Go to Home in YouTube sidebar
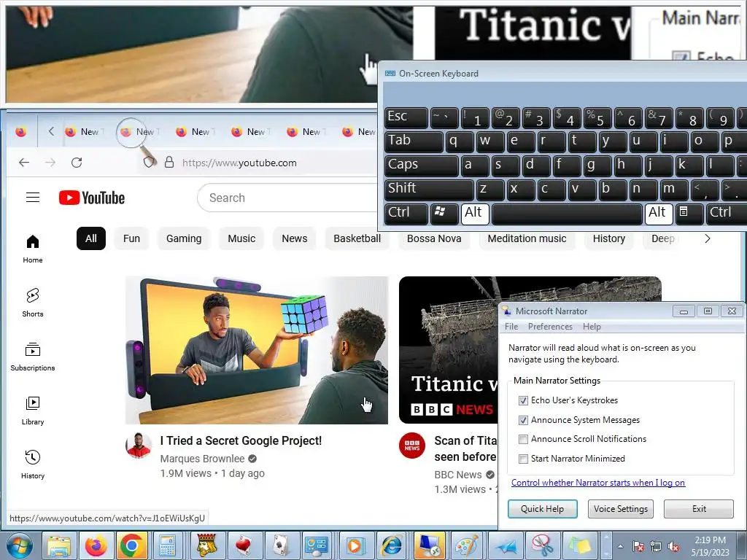This screenshot has height=560, width=747. (x=32, y=249)
